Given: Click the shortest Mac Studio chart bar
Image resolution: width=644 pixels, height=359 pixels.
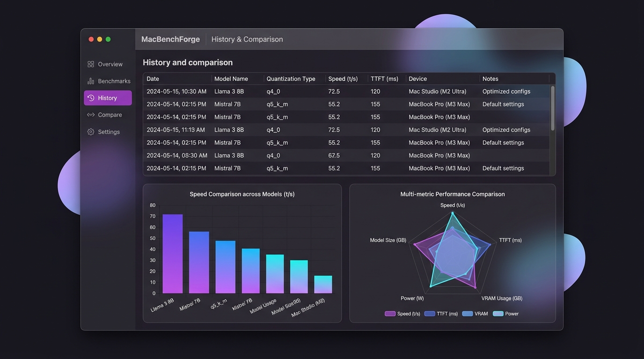Looking at the screenshot, I should pos(323,285).
